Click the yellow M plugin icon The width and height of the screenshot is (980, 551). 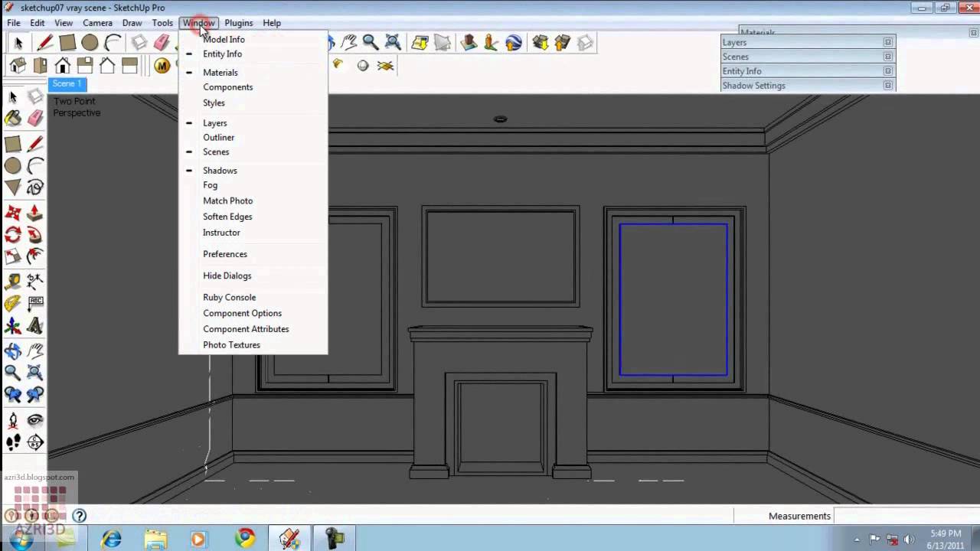(x=162, y=66)
